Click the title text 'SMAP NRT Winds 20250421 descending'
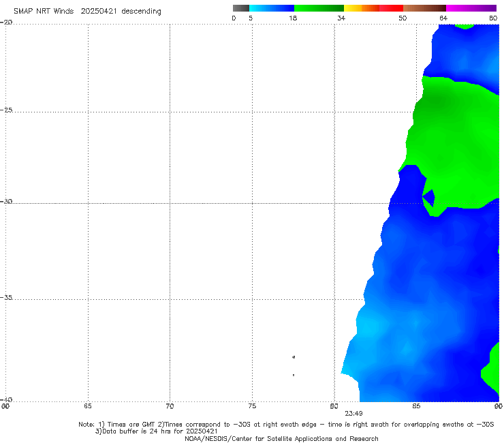The width and height of the screenshot is (504, 443). (x=87, y=11)
